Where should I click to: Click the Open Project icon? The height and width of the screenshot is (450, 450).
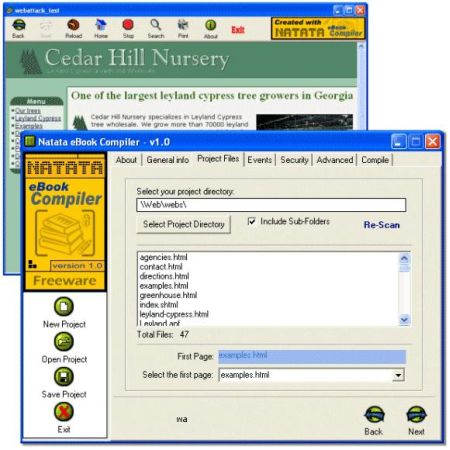64,342
